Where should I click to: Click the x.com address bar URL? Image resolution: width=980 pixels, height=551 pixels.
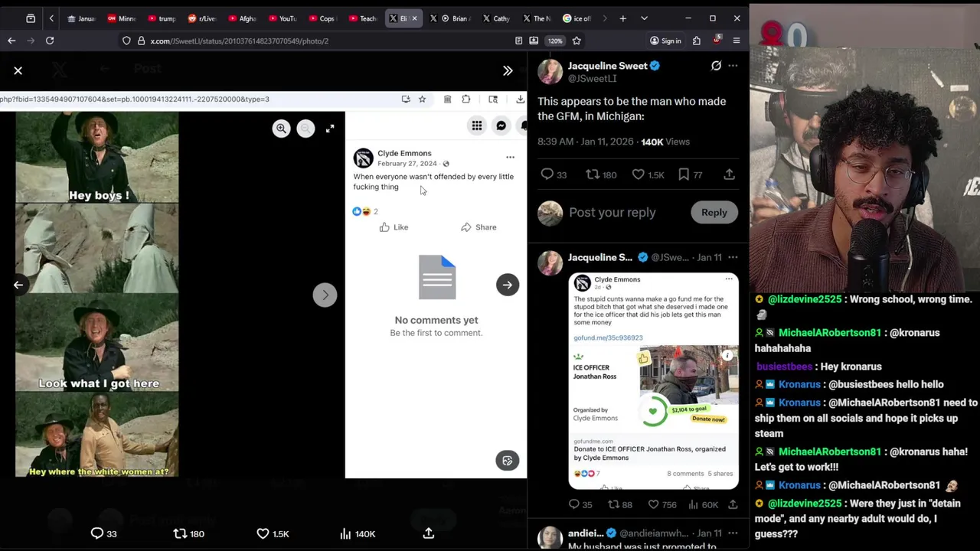point(240,41)
